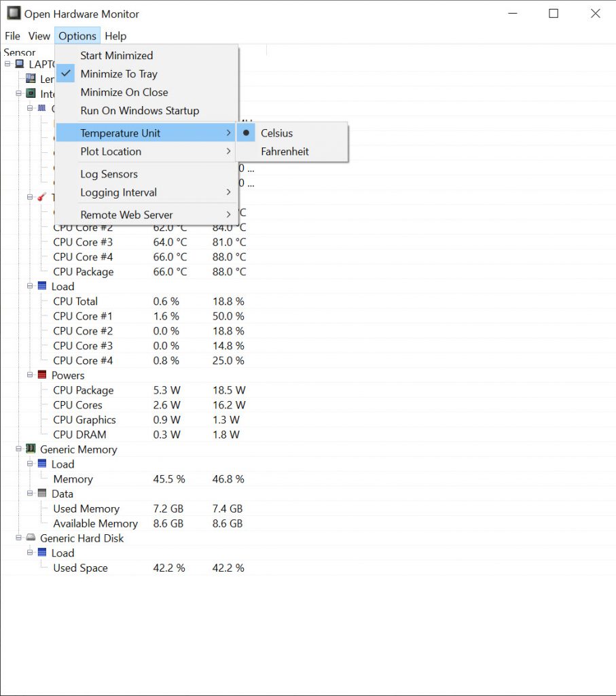The height and width of the screenshot is (696, 616).
Task: Select the Celsius radio option
Action: pos(292,133)
